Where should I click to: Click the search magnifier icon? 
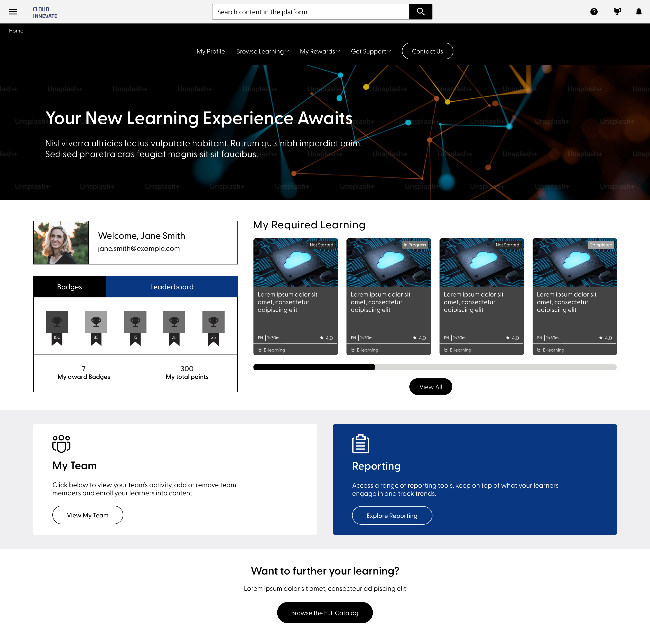click(x=420, y=12)
